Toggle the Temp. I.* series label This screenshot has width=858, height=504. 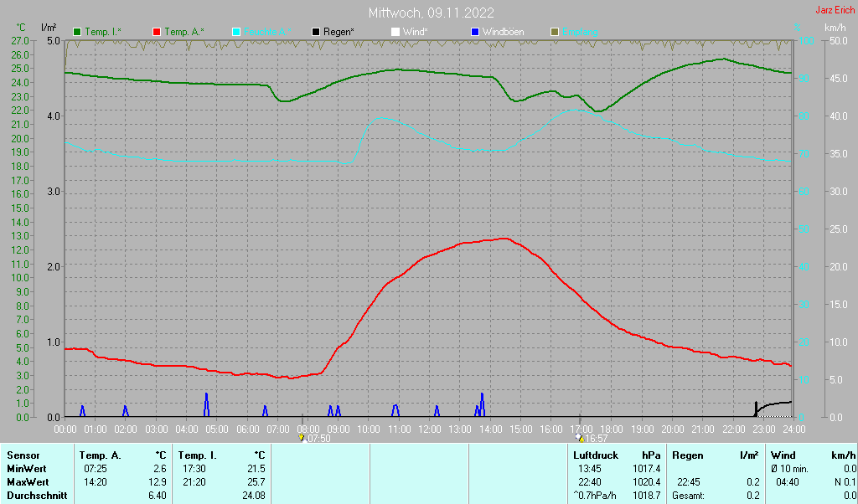103,32
